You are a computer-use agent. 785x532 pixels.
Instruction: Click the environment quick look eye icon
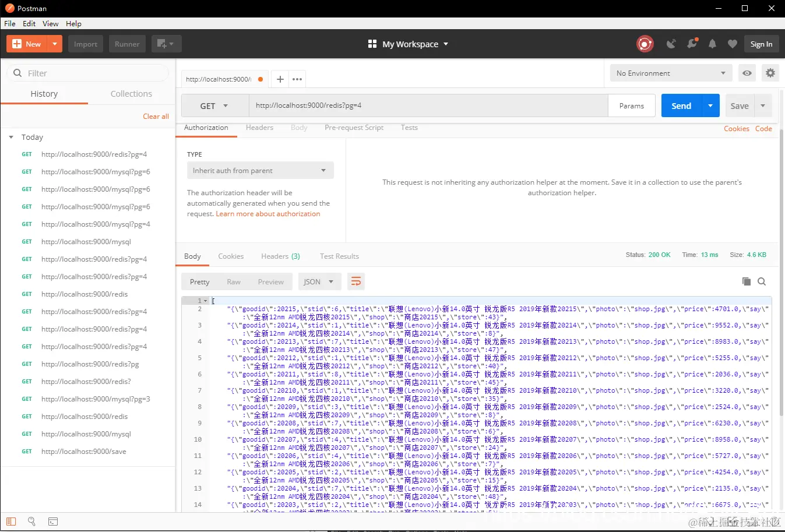tap(747, 73)
